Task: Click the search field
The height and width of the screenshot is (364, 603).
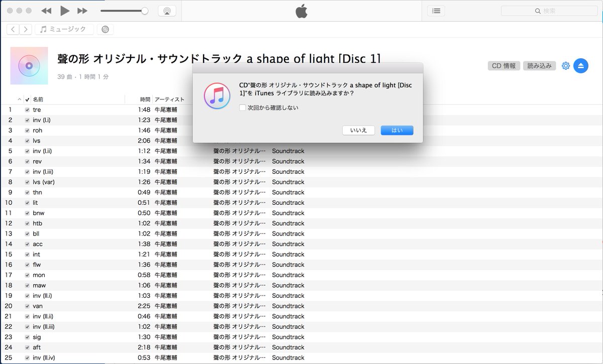Action: (x=548, y=11)
